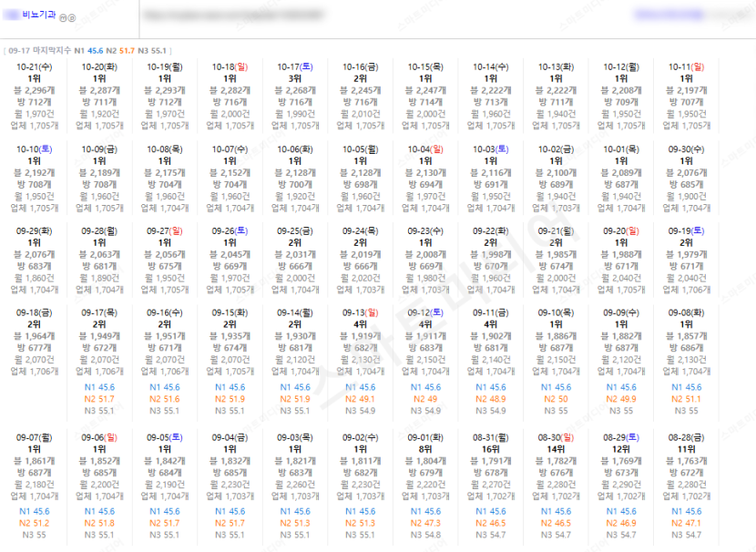Click the circled 'p' PC icon beside 비뇨기과

[72, 18]
